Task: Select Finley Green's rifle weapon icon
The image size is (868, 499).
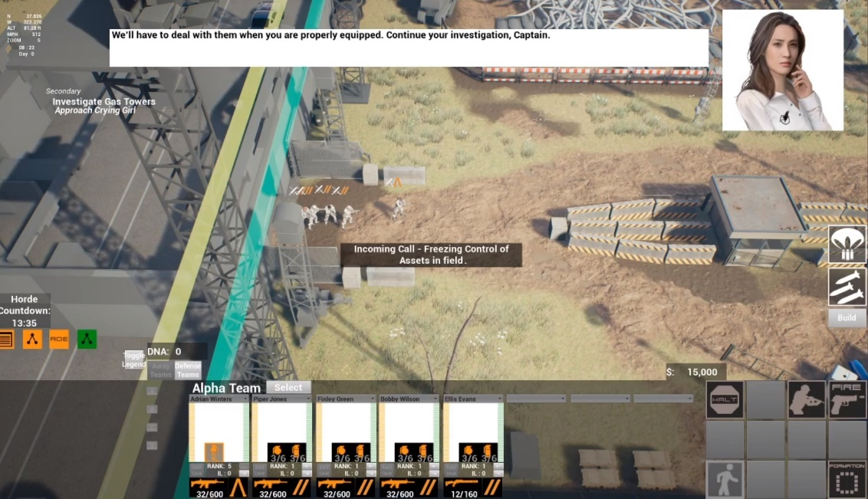Action: pos(336,488)
